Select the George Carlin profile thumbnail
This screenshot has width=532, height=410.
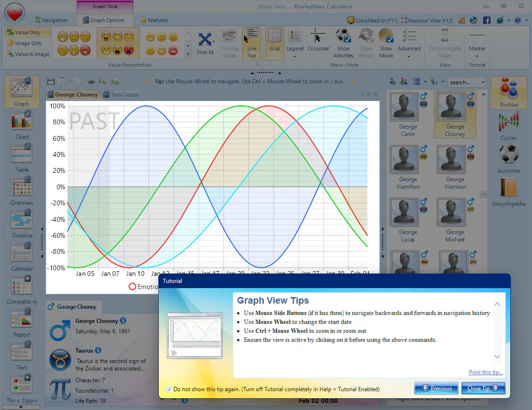pos(405,108)
